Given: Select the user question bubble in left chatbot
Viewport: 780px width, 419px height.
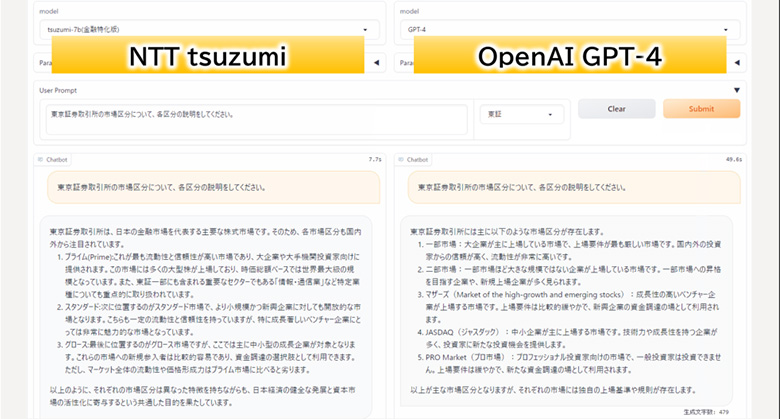Looking at the screenshot, I should coord(212,187).
